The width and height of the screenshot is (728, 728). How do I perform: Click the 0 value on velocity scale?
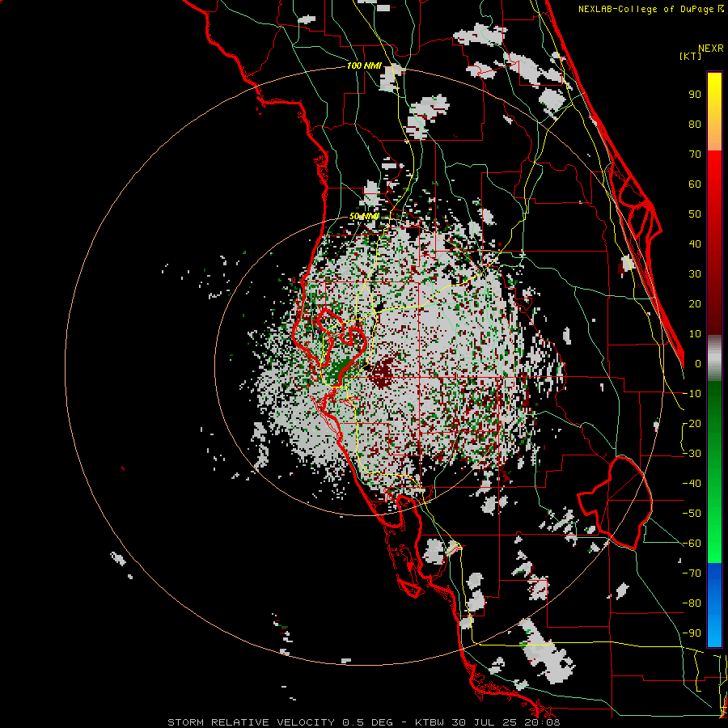click(698, 363)
